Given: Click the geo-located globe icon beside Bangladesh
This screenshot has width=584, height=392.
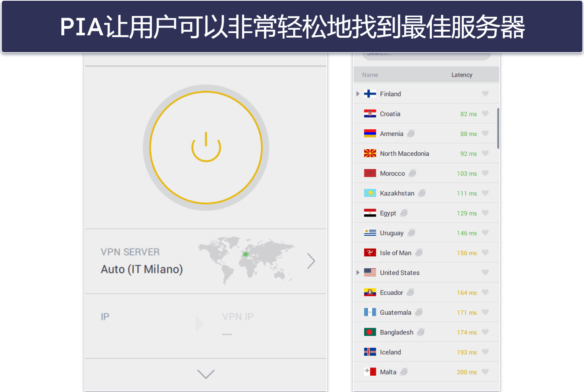Looking at the screenshot, I should pos(421,332).
